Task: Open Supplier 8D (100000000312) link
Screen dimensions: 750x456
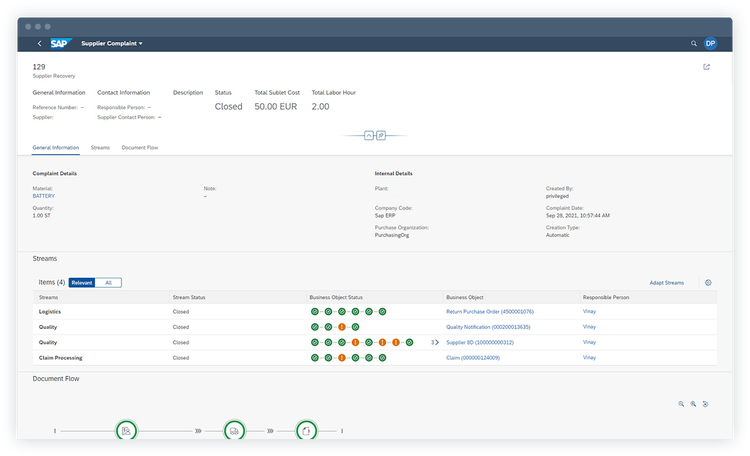Action: click(480, 342)
